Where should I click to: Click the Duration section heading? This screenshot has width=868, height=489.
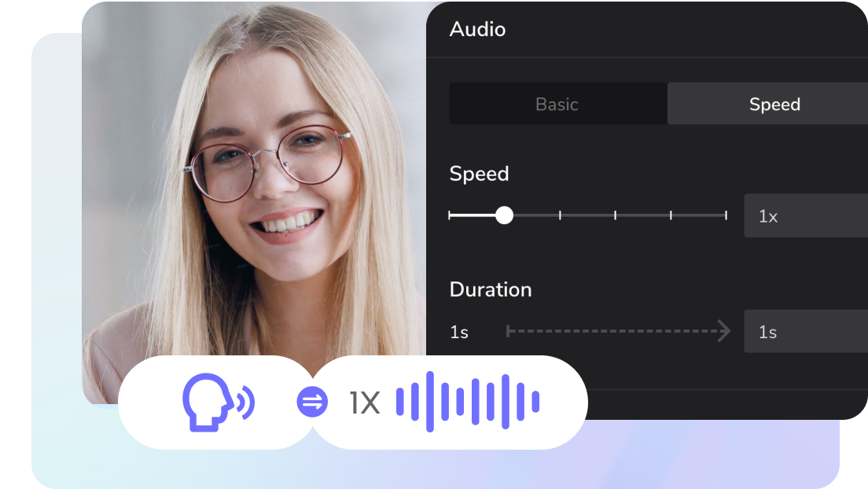(491, 289)
